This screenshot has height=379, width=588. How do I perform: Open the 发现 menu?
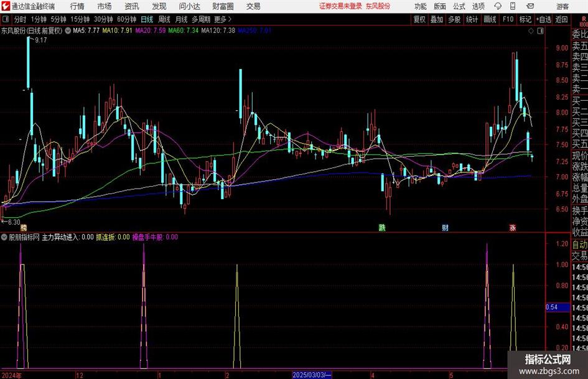(x=159, y=6)
